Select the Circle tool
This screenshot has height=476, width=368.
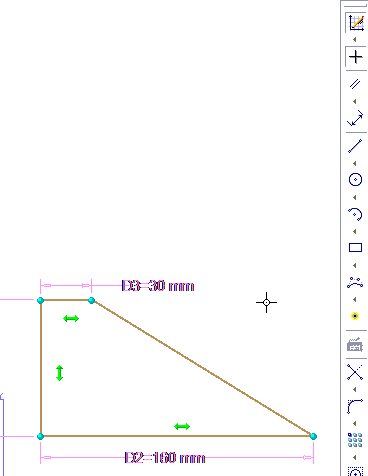pyautogui.click(x=355, y=180)
